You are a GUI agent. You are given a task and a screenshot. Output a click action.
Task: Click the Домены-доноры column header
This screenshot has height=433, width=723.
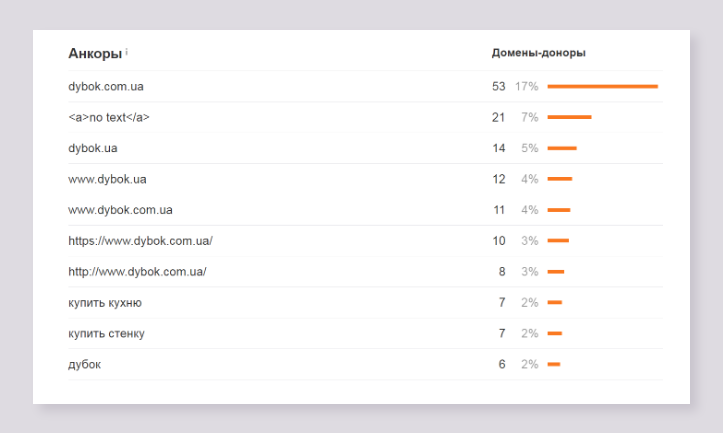tap(538, 52)
